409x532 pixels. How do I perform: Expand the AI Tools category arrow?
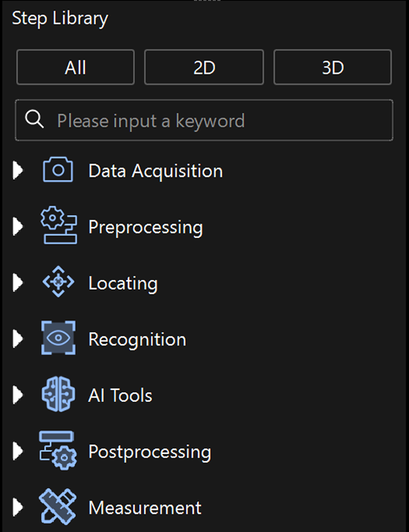(x=18, y=395)
